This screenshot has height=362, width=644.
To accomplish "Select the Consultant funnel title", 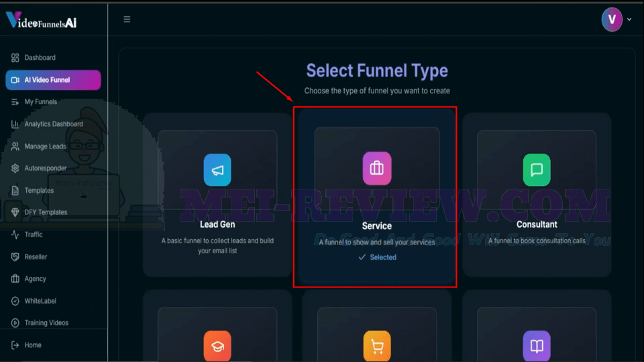I will (x=537, y=224).
